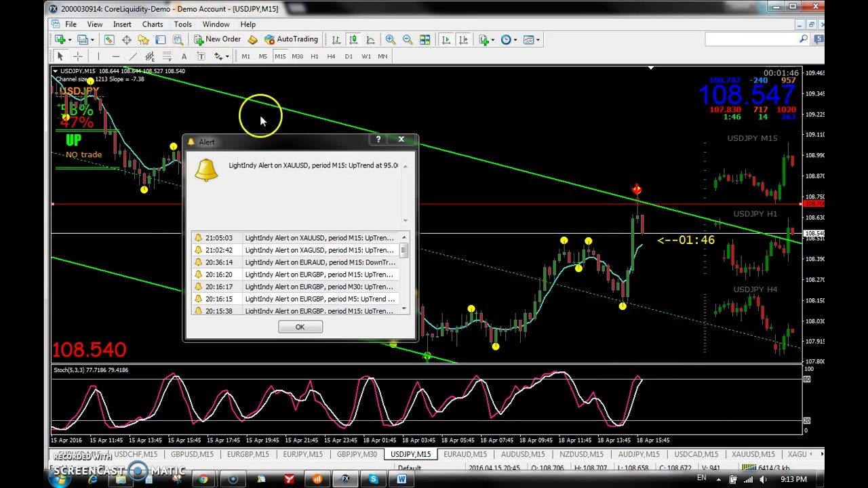The width and height of the screenshot is (868, 488).
Task: Expand the New Chart dropdown arrow
Action: (69, 40)
